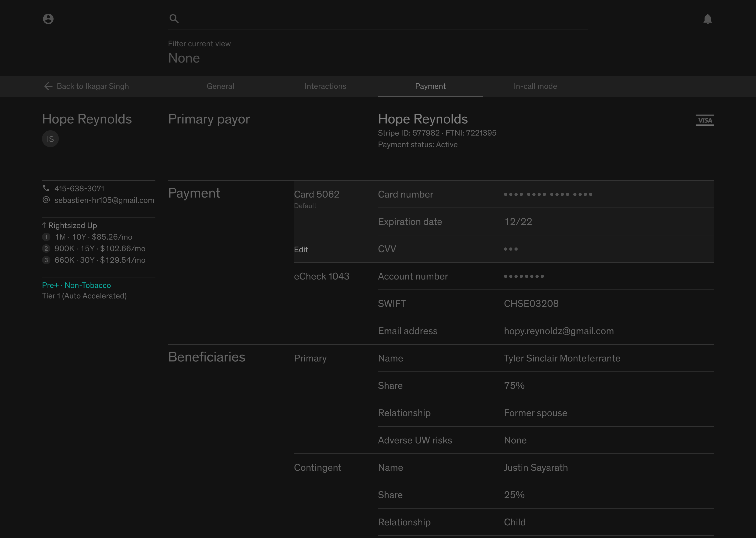Open In-call mode tab

click(x=535, y=86)
